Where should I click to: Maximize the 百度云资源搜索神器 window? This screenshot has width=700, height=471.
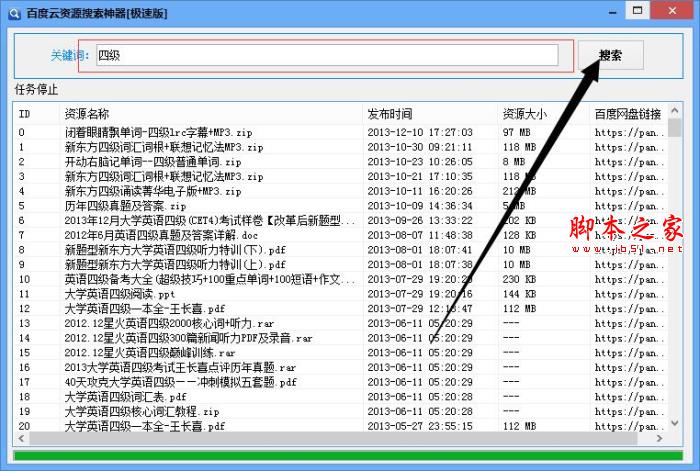[x=638, y=11]
